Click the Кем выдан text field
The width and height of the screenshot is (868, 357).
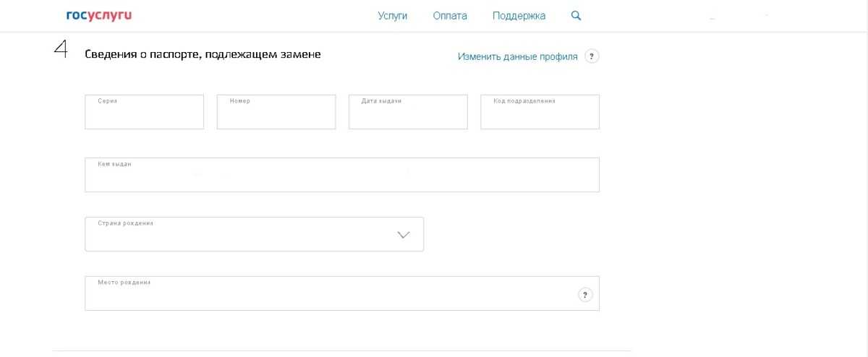tap(341, 178)
